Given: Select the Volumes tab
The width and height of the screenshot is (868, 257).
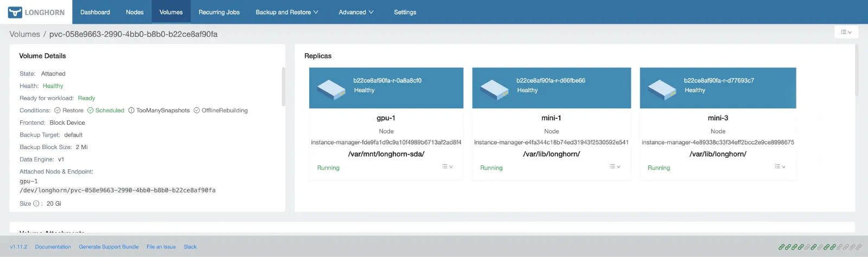Looking at the screenshot, I should pos(171,12).
